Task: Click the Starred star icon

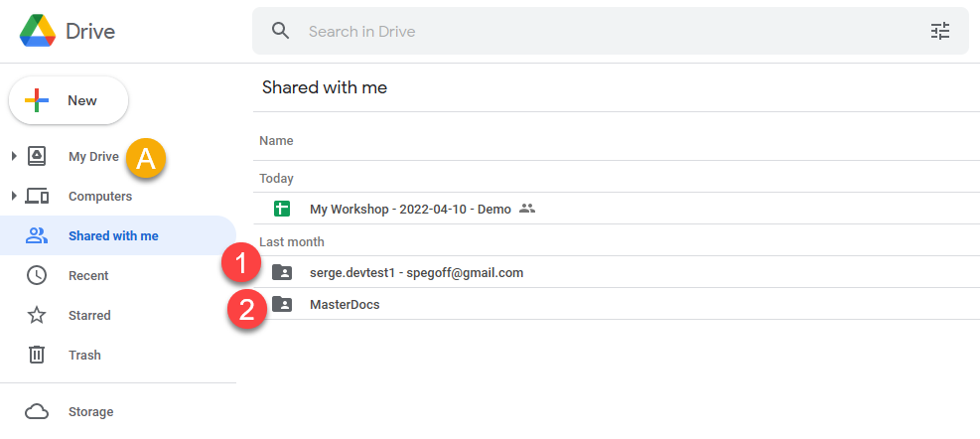Action: coord(37,315)
